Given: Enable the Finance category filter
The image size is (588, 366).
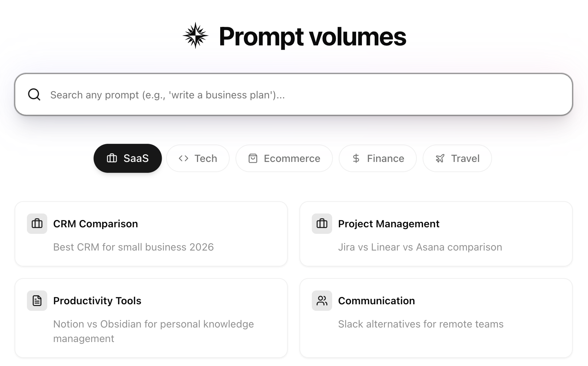Looking at the screenshot, I should coord(378,158).
